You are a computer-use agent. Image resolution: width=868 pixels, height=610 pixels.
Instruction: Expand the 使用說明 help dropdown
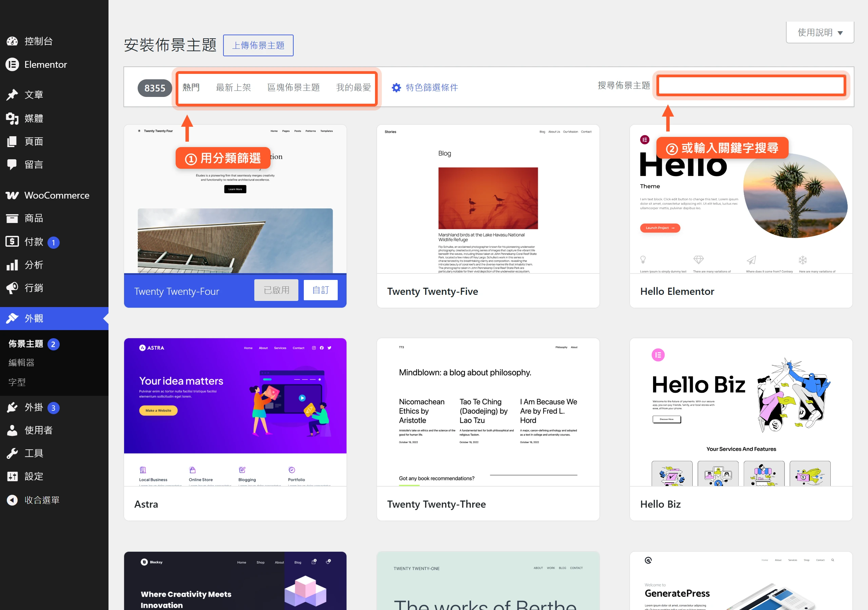pyautogui.click(x=820, y=33)
